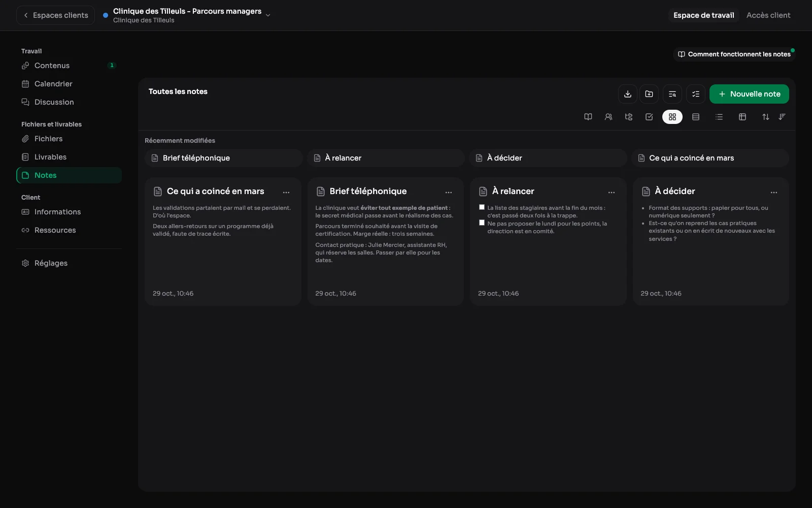Click the open book filter icon
Image resolution: width=812 pixels, height=508 pixels.
(x=588, y=117)
